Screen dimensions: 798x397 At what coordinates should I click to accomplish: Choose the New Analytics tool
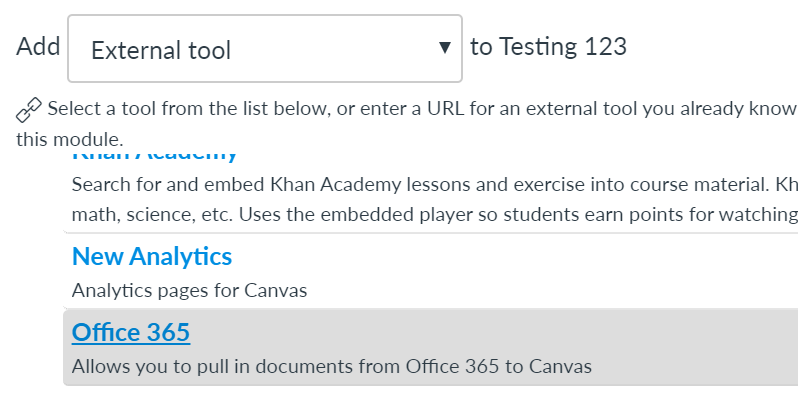(x=152, y=256)
